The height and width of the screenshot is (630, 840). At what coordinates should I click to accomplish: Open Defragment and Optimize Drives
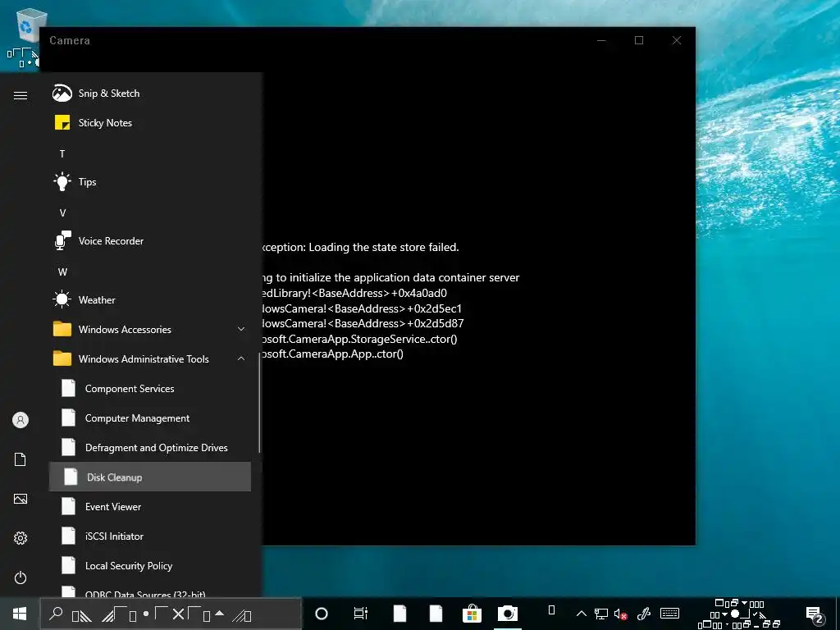[149, 447]
